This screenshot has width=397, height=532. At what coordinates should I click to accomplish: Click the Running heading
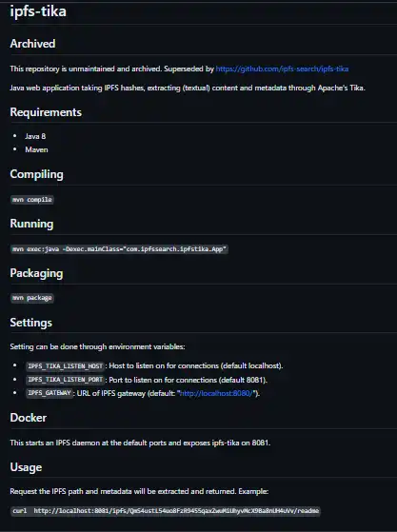(x=31, y=224)
